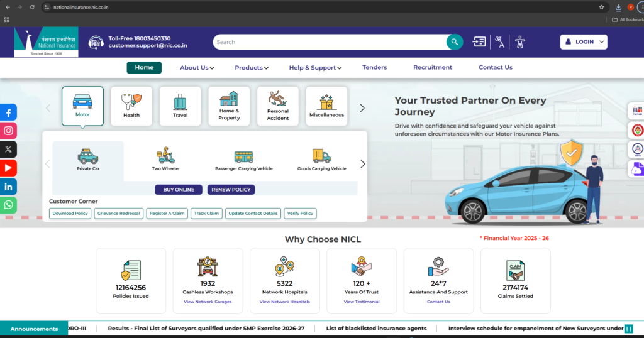Go back using the browser arrow
The image size is (644, 338).
(x=8, y=7)
